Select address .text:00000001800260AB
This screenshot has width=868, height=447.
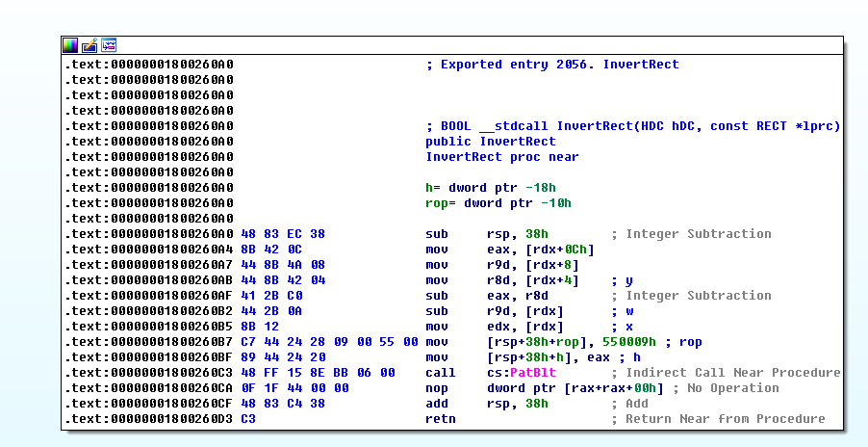149,281
